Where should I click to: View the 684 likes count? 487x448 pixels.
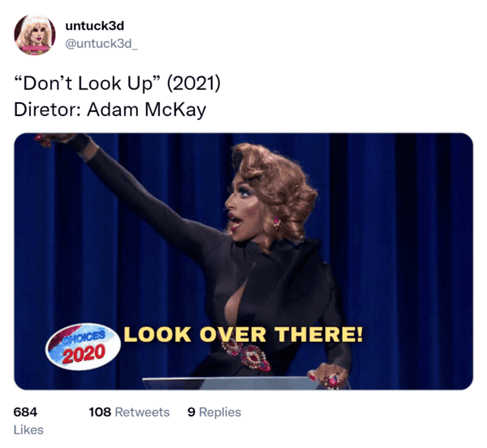click(25, 412)
